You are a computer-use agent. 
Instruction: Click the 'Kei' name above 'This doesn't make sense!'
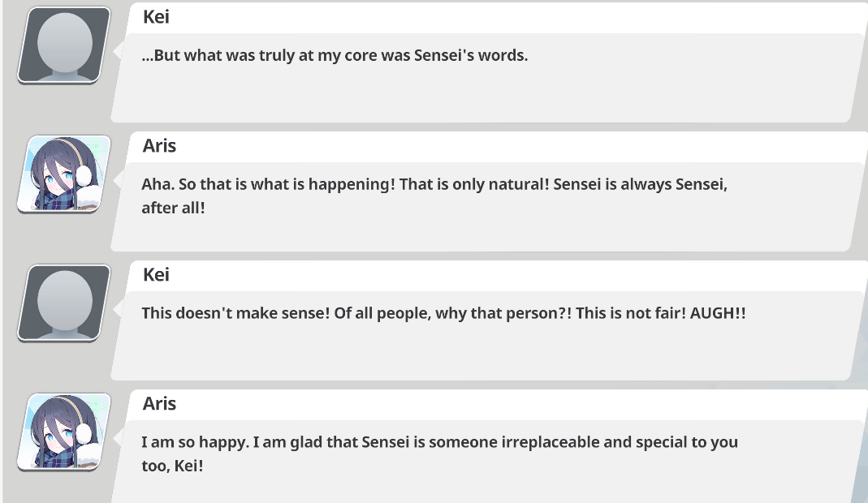[156, 274]
